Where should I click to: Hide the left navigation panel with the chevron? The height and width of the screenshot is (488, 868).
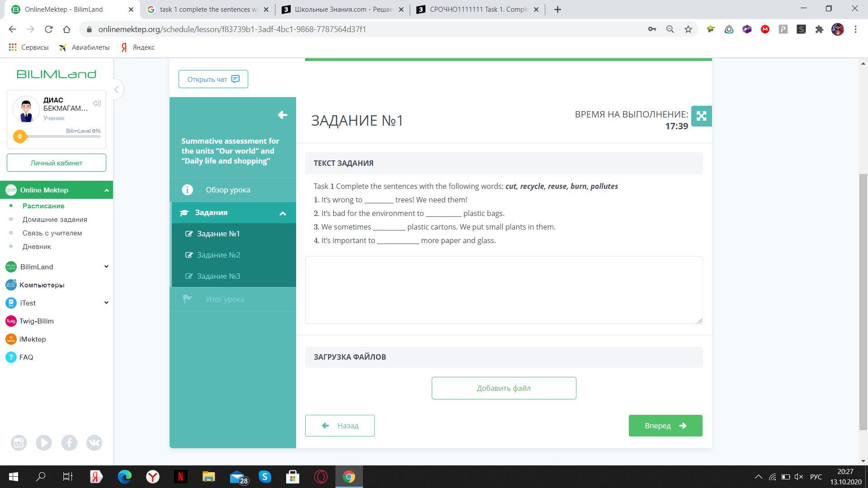tap(116, 89)
